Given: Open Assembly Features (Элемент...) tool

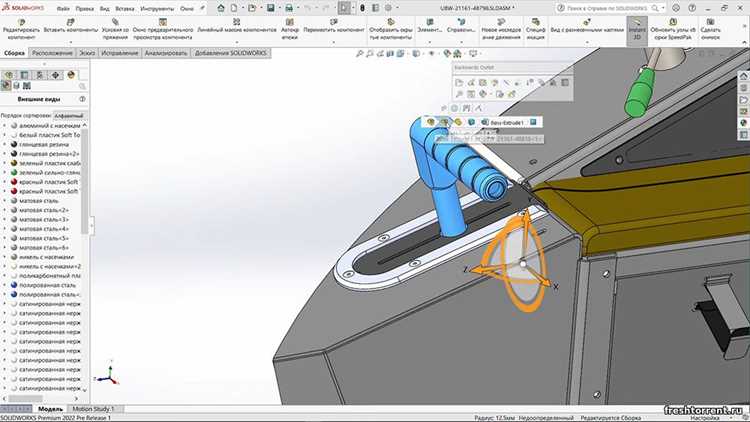Looking at the screenshot, I should (x=430, y=26).
